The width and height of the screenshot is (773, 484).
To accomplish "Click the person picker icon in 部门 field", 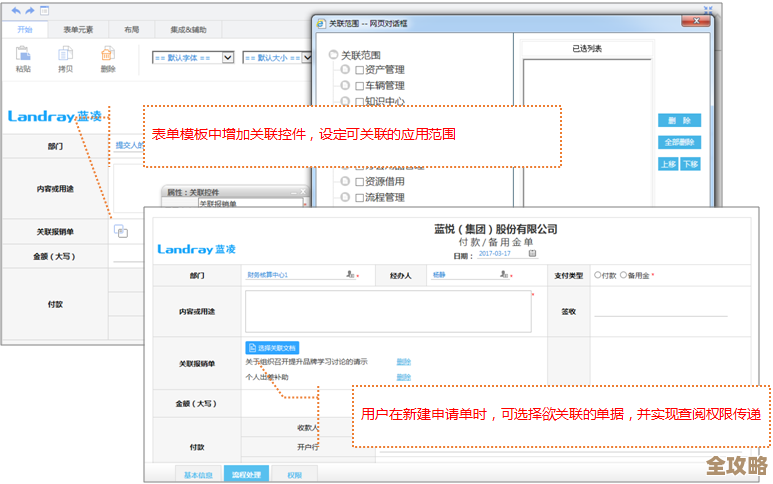I will tap(350, 274).
